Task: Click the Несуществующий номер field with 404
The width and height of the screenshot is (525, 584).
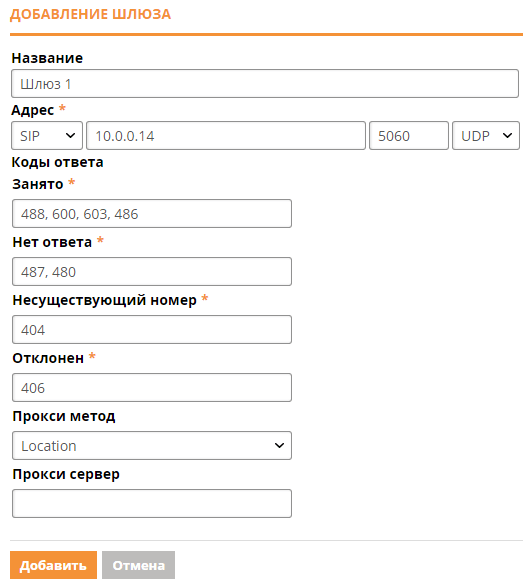Action: [x=152, y=330]
